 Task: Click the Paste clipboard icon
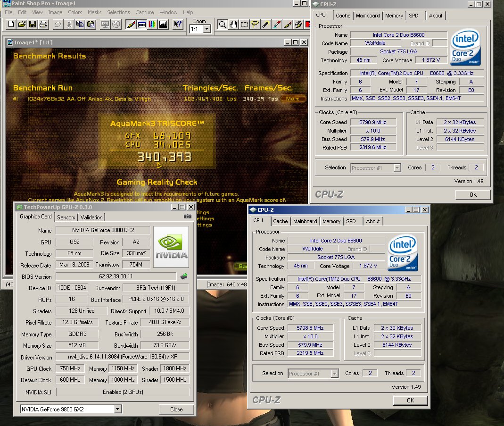coord(91,24)
